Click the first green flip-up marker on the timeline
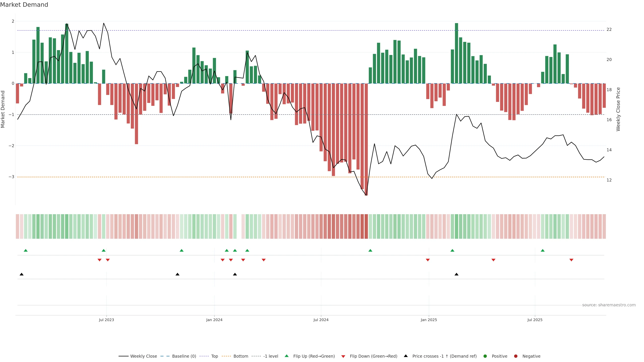This screenshot has height=362, width=644. [25, 250]
